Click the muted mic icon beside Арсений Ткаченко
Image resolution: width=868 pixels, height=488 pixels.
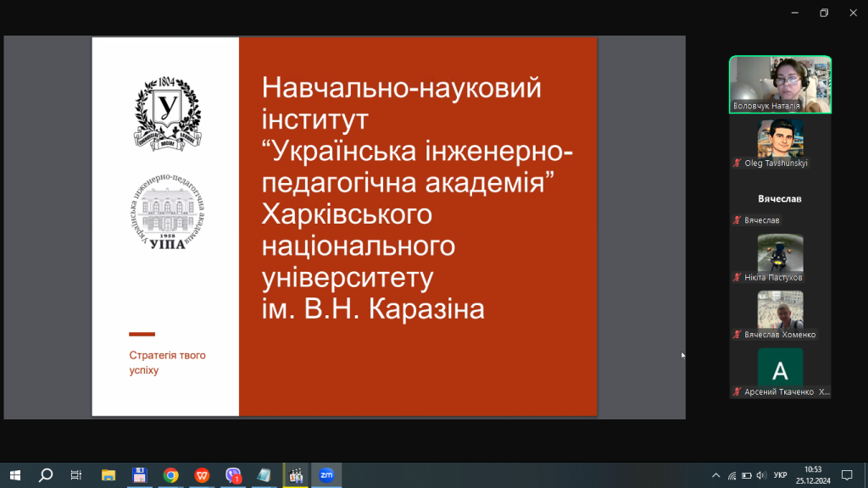coord(737,391)
